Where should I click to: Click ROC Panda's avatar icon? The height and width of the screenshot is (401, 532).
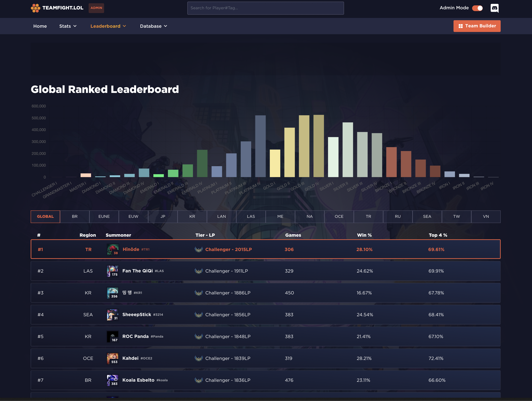(x=113, y=337)
